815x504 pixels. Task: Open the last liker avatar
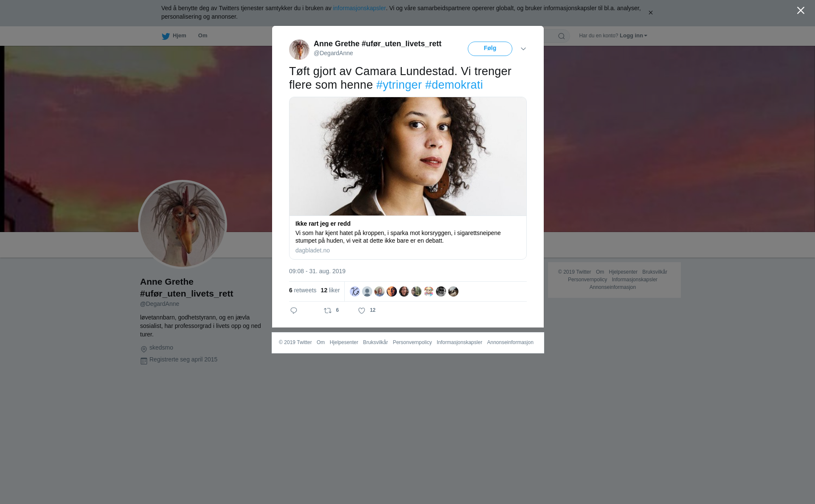[453, 291]
